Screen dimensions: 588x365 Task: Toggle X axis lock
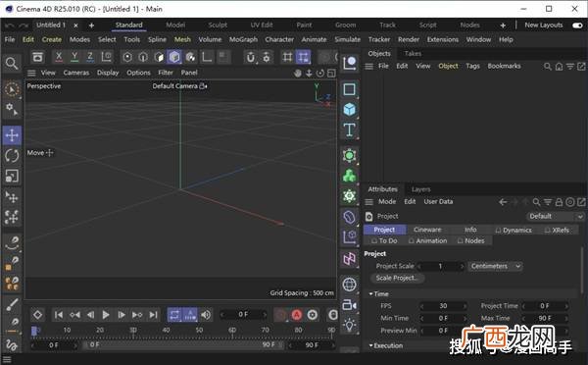(59, 57)
